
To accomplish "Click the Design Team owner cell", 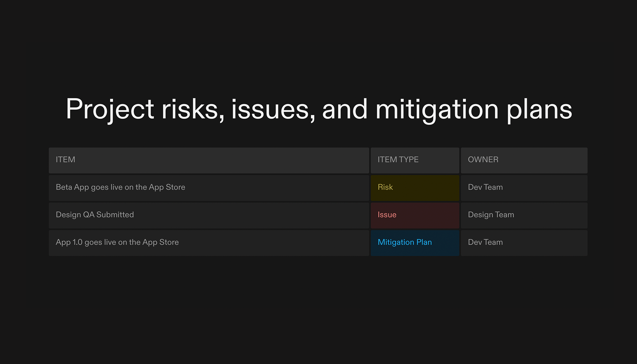I will coord(491,215).
